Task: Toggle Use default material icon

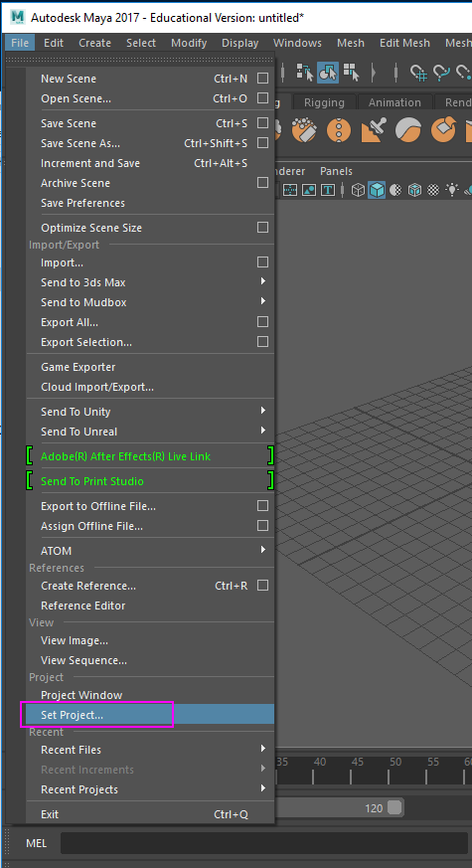Action: [395, 190]
